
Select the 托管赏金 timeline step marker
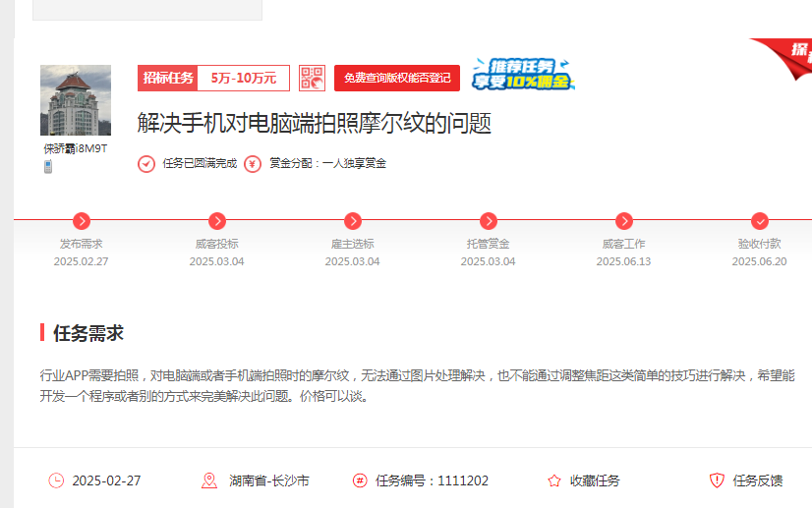489,221
